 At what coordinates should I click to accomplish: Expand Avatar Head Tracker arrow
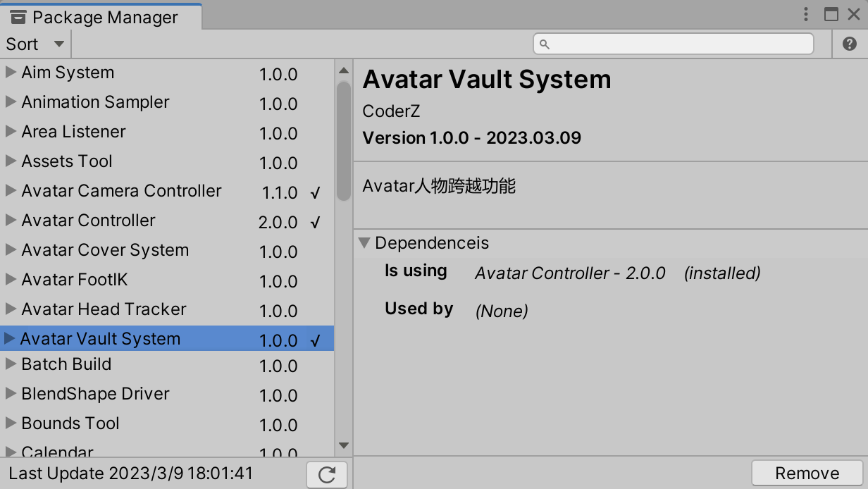click(x=11, y=309)
